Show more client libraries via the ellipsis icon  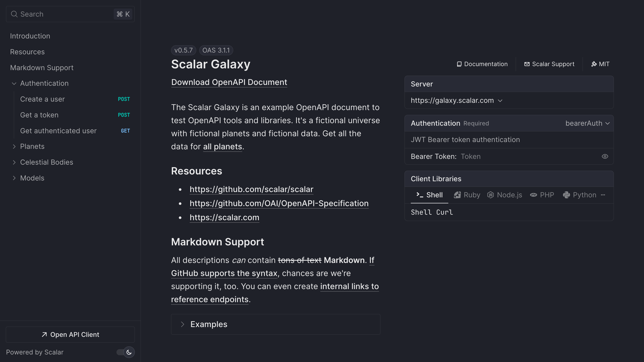click(603, 195)
